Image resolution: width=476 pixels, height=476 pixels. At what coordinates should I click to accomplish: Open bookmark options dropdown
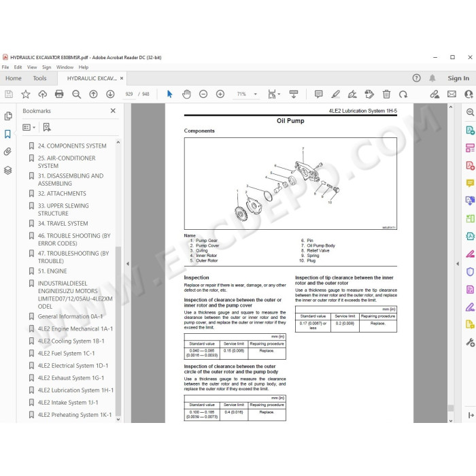point(29,127)
